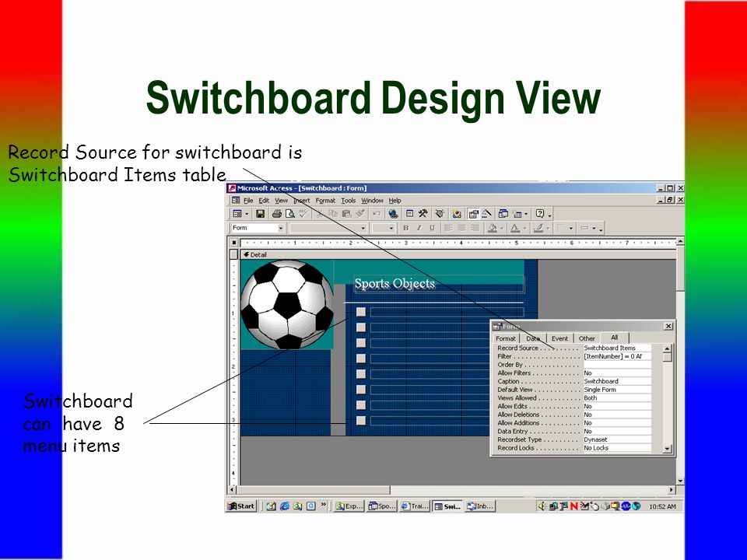Apply the Line/Border Color pen button
This screenshot has height=560, width=747.
[538, 228]
